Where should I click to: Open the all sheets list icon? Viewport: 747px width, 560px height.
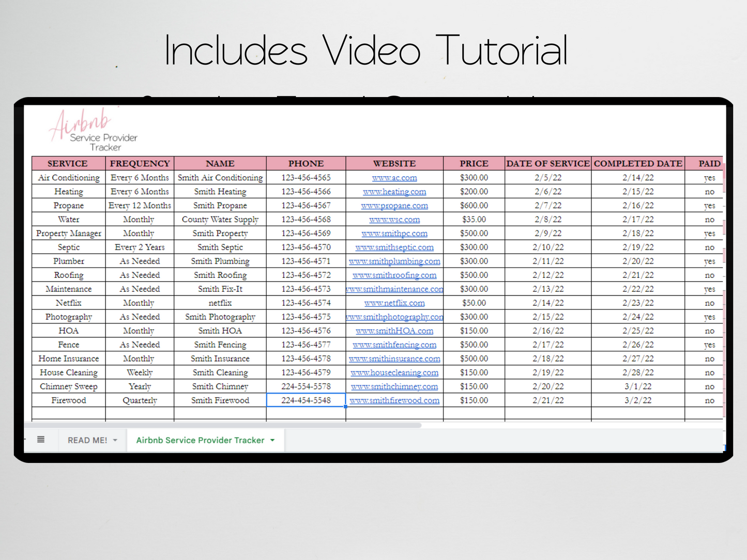[x=41, y=440]
